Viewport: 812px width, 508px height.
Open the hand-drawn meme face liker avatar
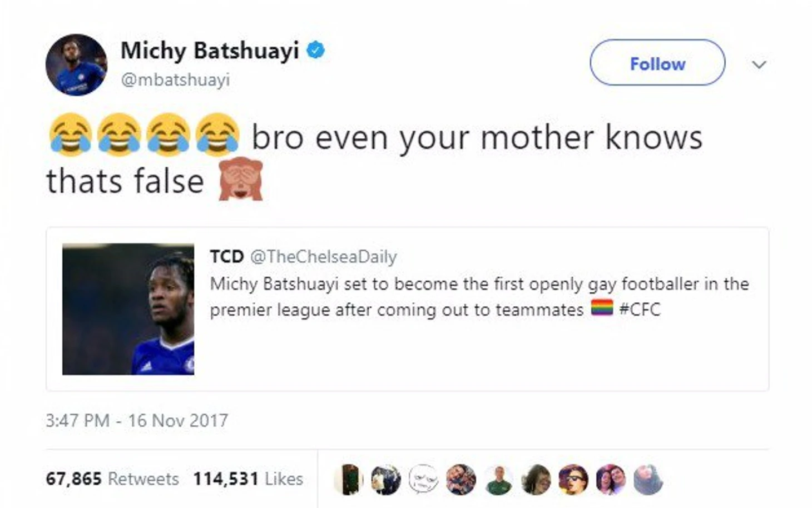tap(423, 479)
